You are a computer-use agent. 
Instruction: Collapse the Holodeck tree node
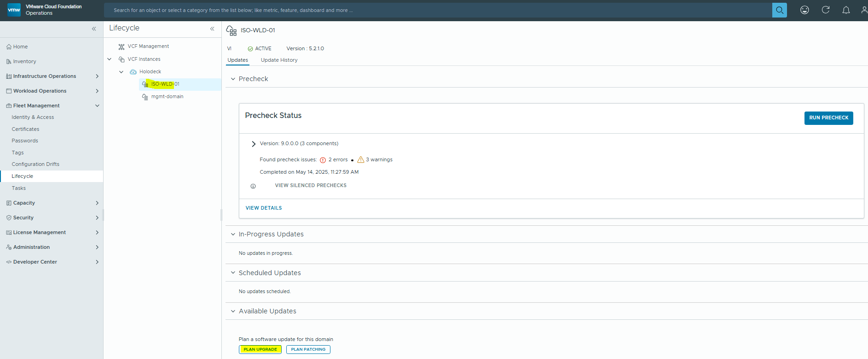coord(121,72)
